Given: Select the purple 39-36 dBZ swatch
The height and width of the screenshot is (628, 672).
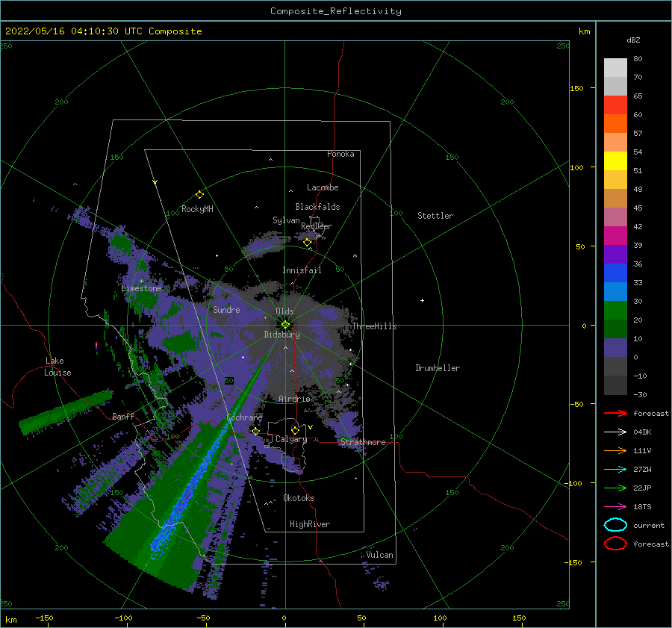Looking at the screenshot, I should click(x=615, y=254).
